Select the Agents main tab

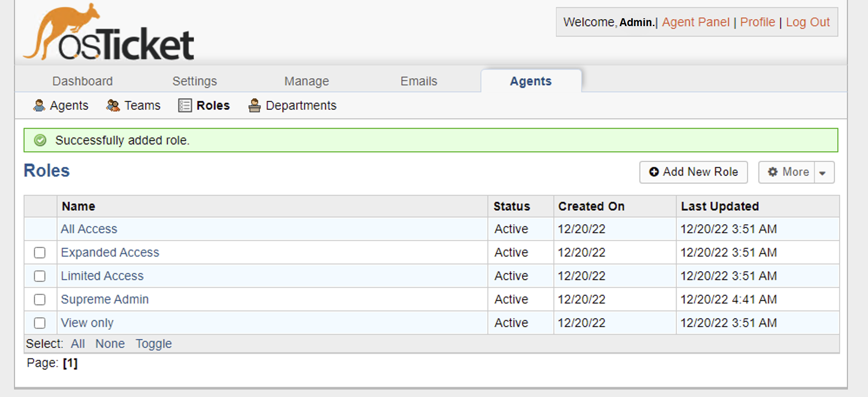pyautogui.click(x=531, y=81)
